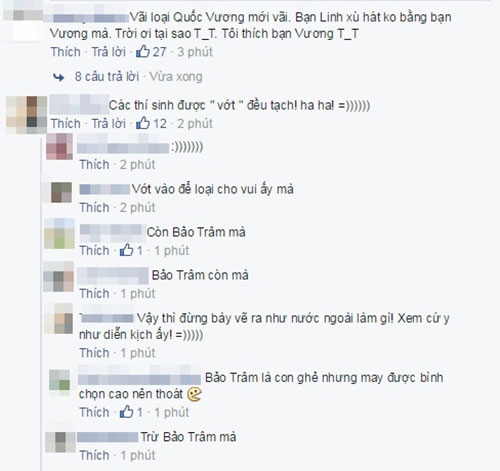Open the blurred name before 'Còn Bảo Trâm mà'
The width and height of the screenshot is (500, 471).
(x=111, y=232)
